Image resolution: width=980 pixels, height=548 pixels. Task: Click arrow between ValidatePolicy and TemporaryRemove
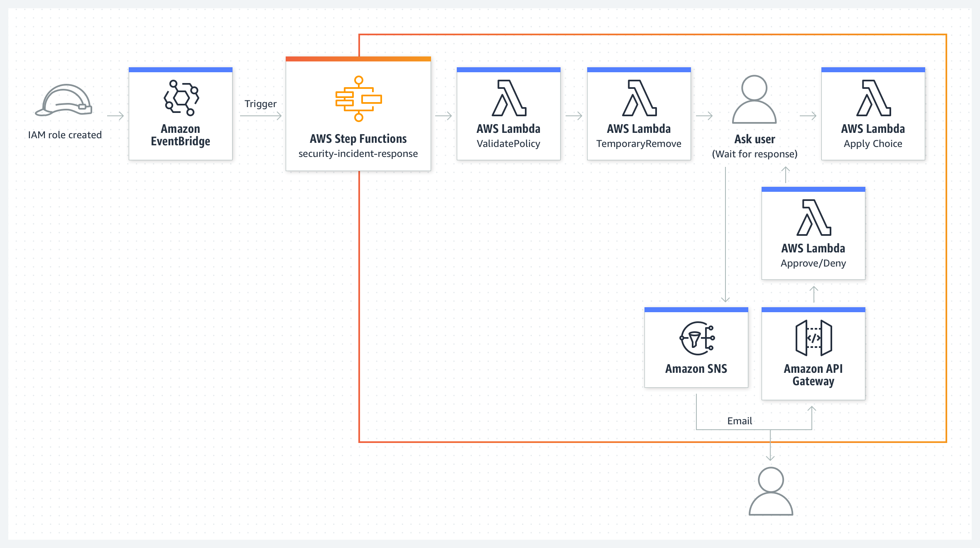click(574, 116)
